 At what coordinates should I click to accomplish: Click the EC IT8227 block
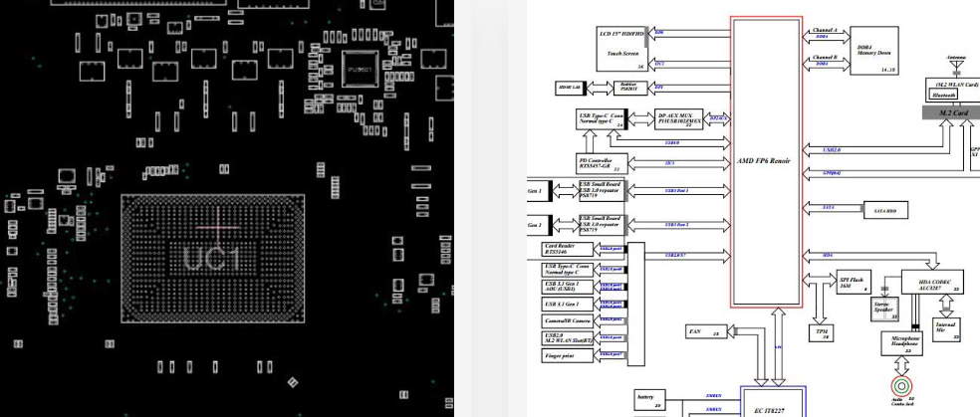pyautogui.click(x=773, y=401)
